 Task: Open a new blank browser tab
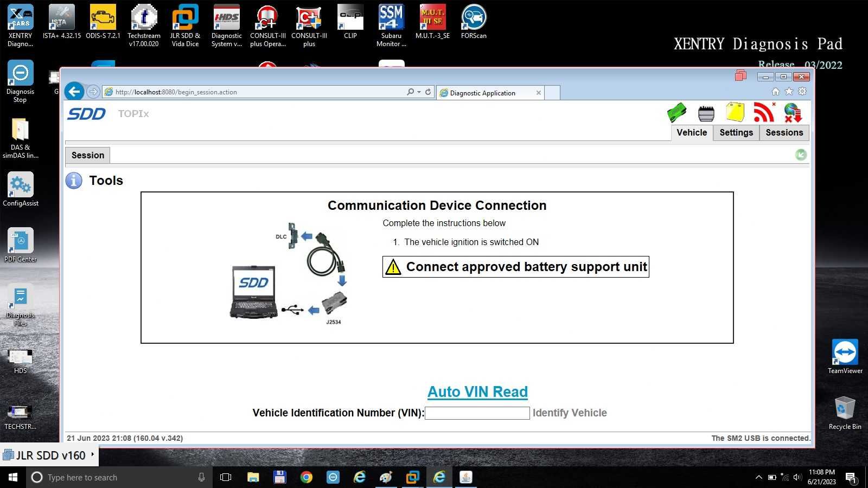552,93
